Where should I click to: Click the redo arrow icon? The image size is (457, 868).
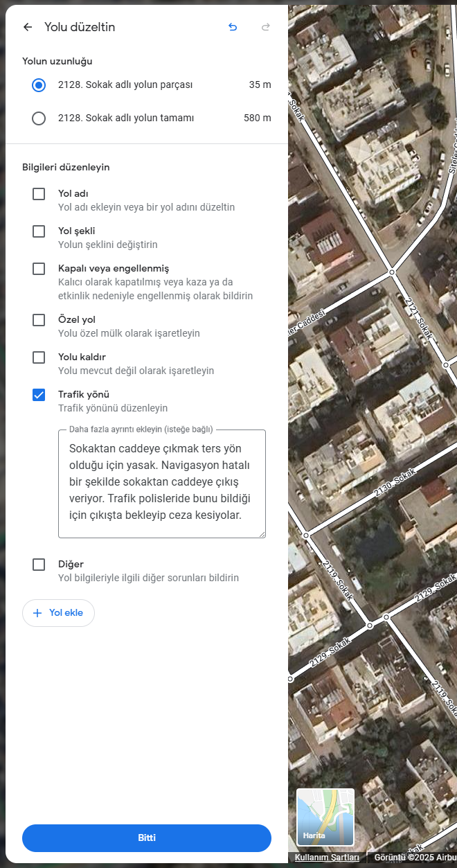tap(265, 27)
